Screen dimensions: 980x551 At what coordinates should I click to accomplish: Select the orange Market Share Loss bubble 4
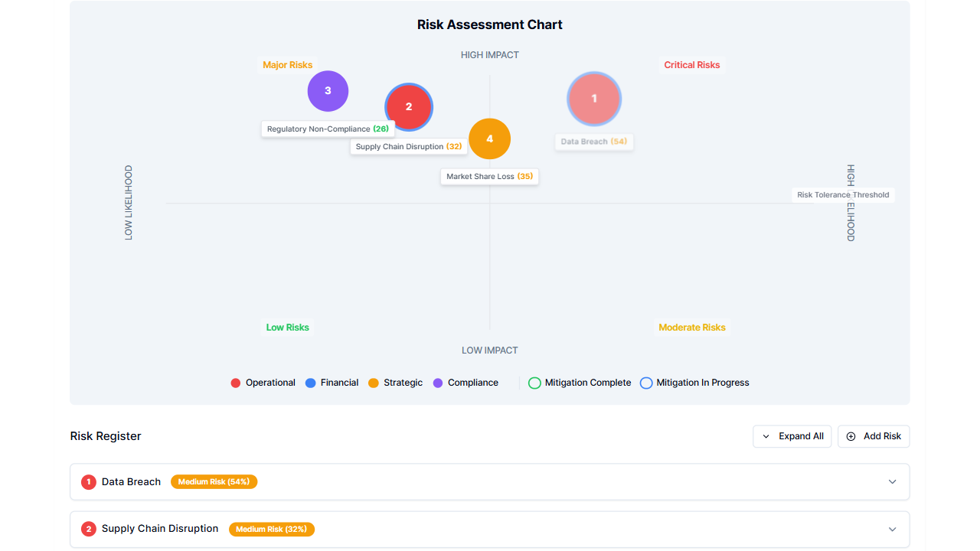click(x=489, y=139)
